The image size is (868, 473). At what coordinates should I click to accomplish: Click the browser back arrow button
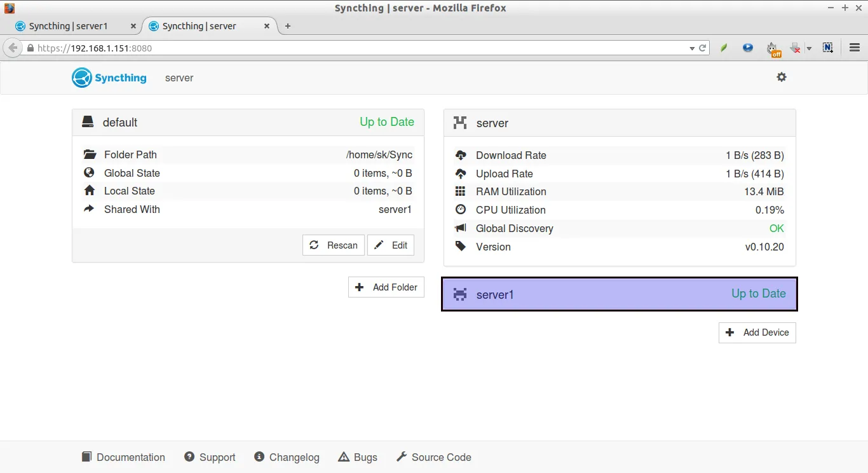13,48
